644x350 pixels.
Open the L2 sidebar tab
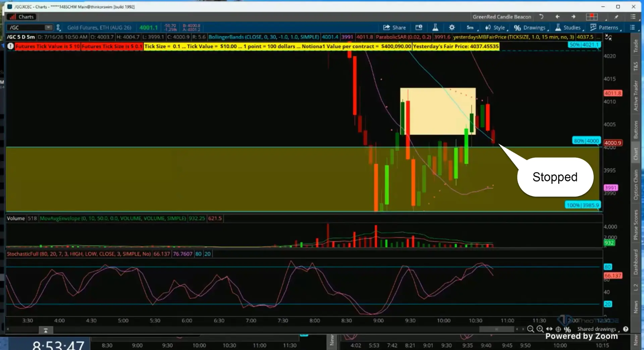(x=636, y=287)
